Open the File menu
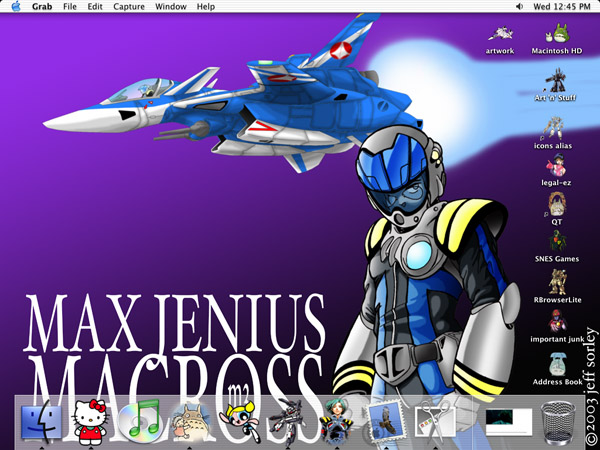The image size is (600, 450). click(x=70, y=7)
